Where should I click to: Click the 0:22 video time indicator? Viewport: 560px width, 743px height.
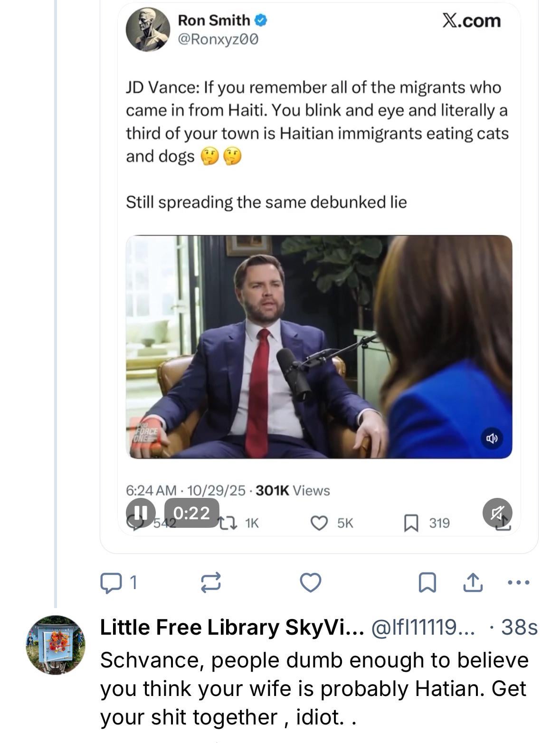(191, 513)
